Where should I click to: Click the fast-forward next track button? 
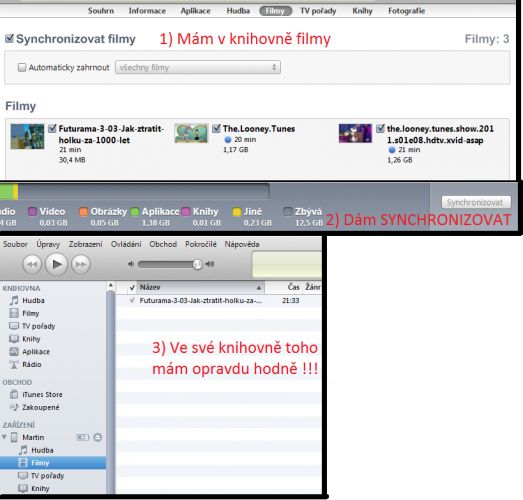(x=81, y=265)
